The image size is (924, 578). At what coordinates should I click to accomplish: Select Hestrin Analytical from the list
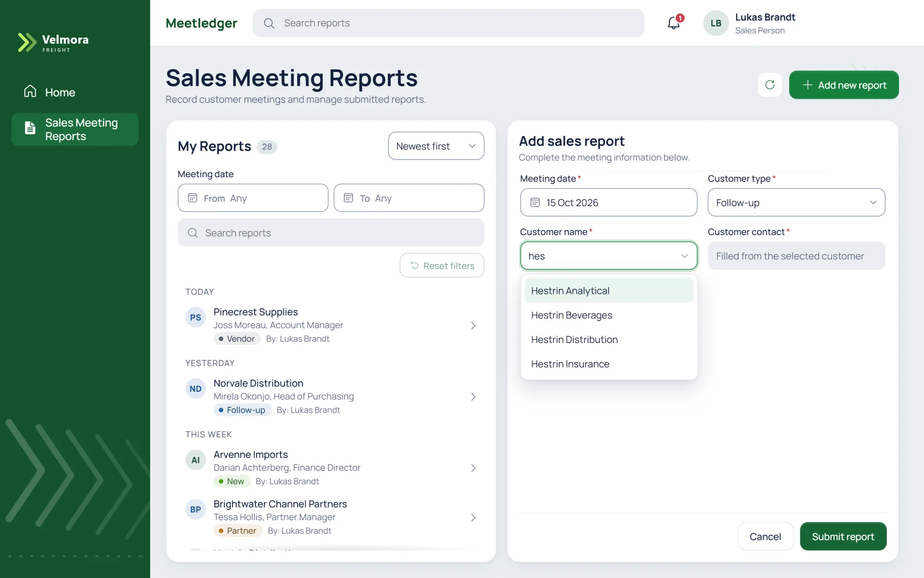click(x=609, y=290)
